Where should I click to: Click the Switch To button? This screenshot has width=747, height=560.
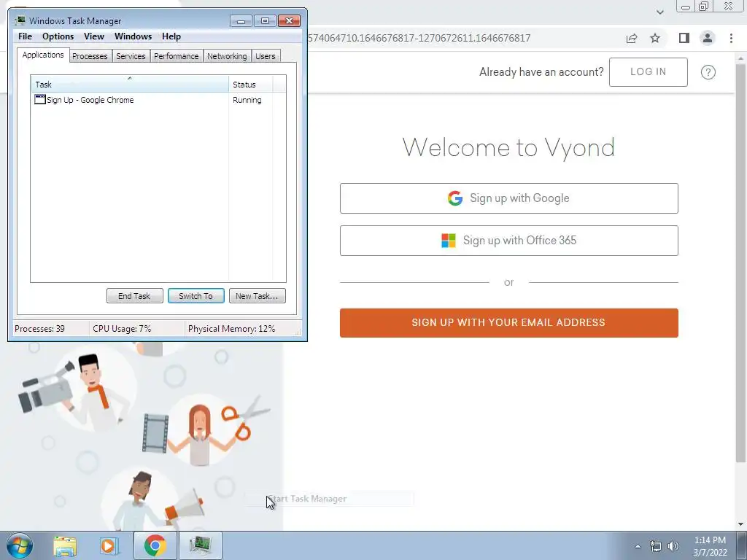point(196,296)
